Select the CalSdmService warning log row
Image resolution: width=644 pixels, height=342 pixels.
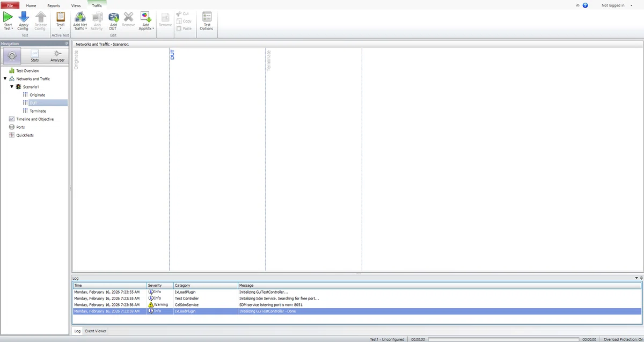click(x=357, y=304)
